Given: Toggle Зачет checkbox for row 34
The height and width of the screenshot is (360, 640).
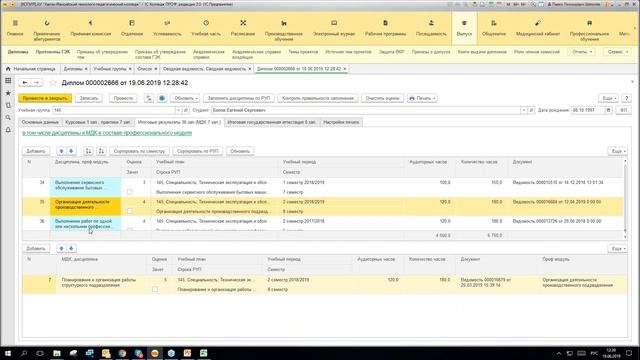Looking at the screenshot, I should point(129,192).
